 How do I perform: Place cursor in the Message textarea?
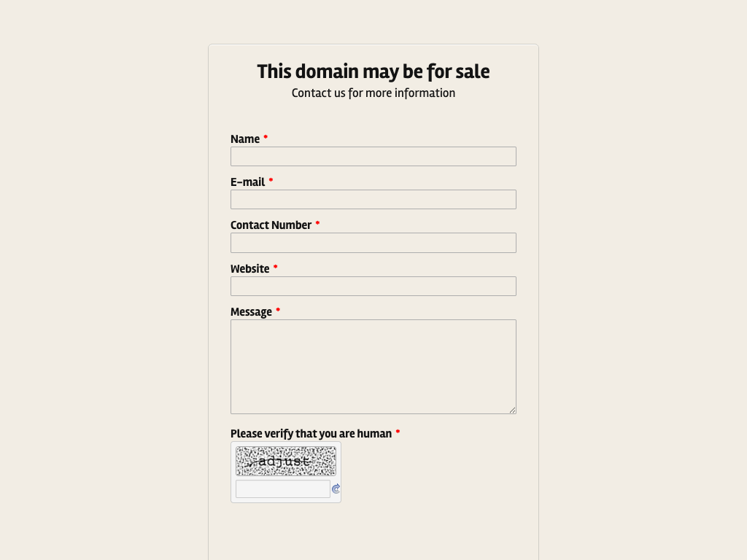click(x=373, y=367)
